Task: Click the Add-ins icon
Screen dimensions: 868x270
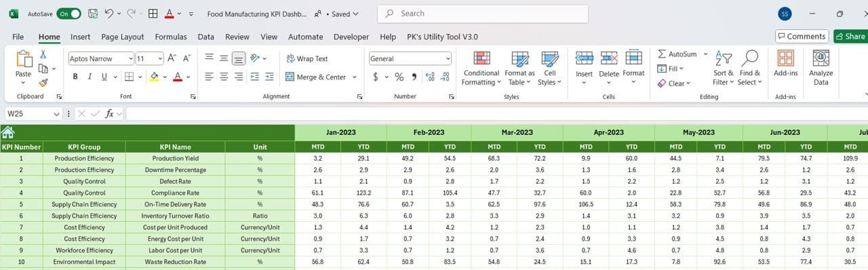Action: pyautogui.click(x=785, y=64)
